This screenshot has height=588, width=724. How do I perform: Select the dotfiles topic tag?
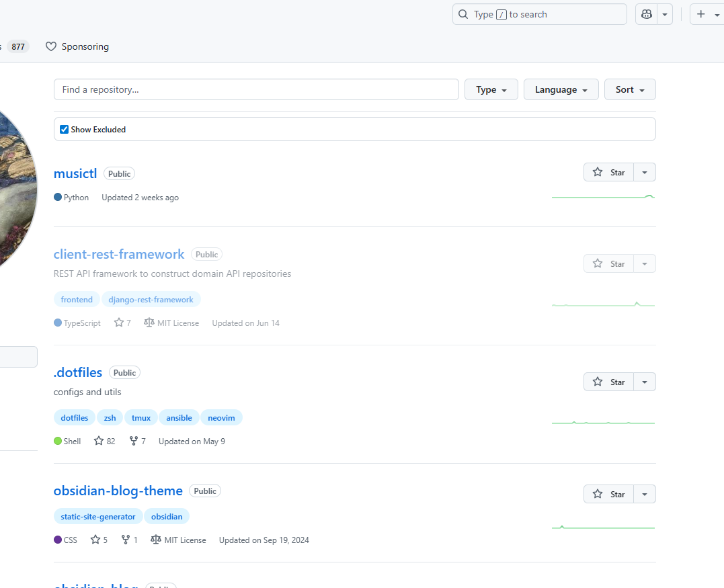75,418
